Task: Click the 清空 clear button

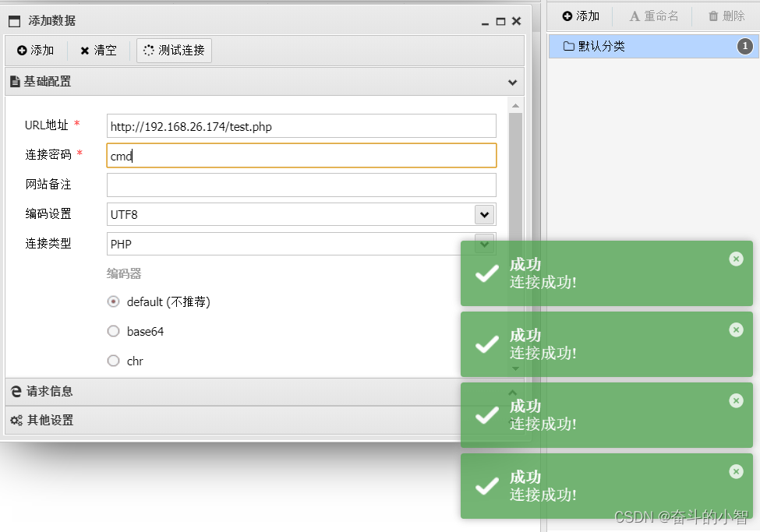Action: click(98, 51)
